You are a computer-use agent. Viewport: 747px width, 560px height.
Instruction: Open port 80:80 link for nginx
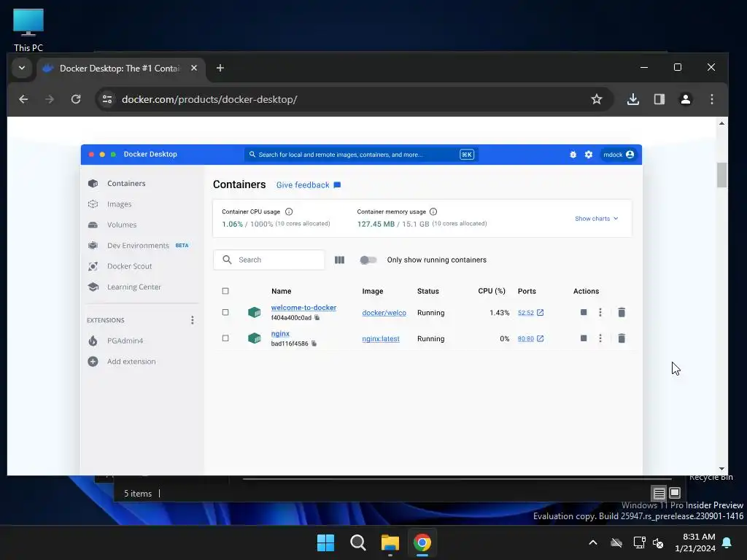(x=530, y=338)
